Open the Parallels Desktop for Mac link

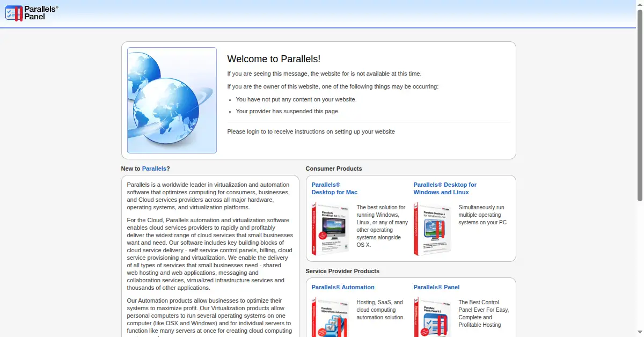(334, 188)
